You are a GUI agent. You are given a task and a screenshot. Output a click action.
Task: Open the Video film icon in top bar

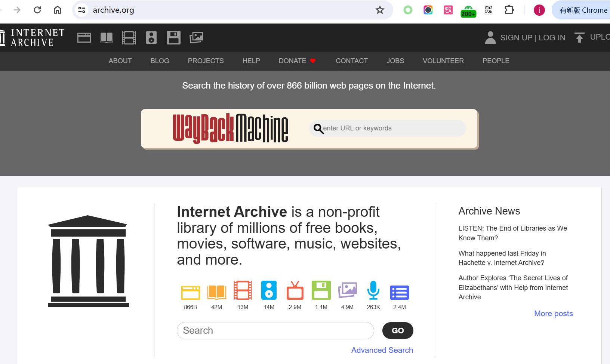pyautogui.click(x=129, y=38)
